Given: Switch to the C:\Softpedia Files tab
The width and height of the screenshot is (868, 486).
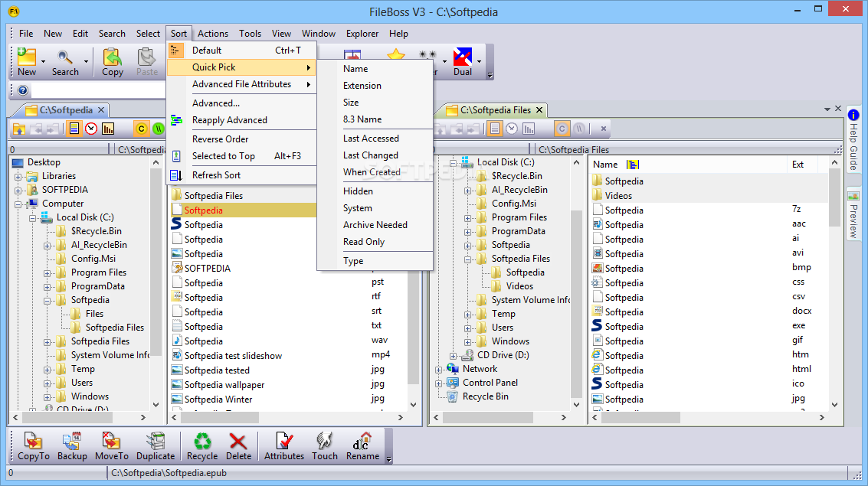Looking at the screenshot, I should tap(496, 110).
